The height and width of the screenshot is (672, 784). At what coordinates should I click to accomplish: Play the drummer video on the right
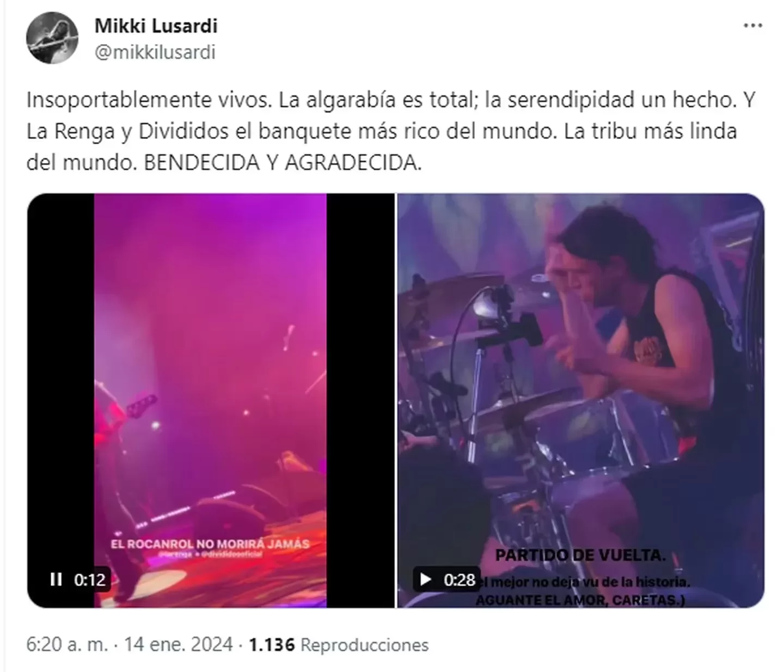425,579
